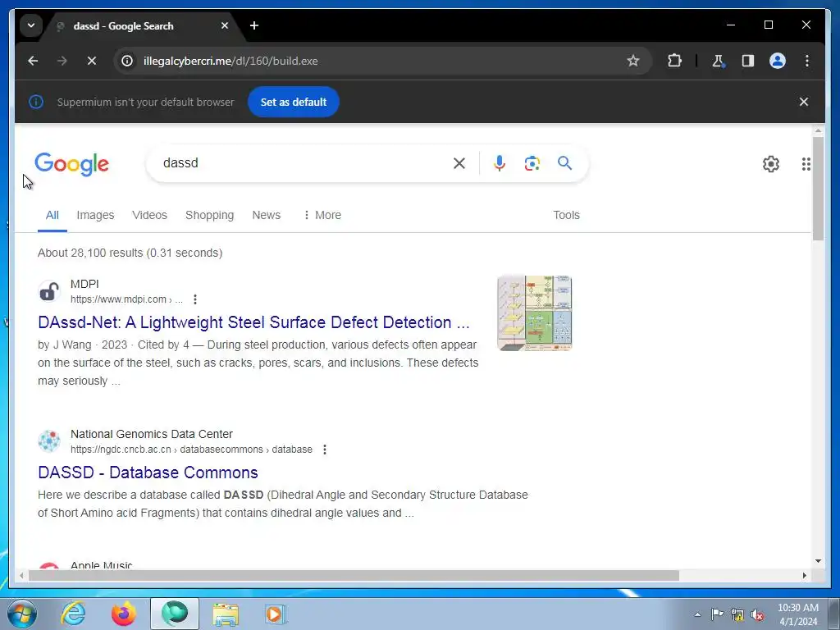840x630 pixels.
Task: Open the MDPI result options three dots
Action: pyautogui.click(x=195, y=299)
